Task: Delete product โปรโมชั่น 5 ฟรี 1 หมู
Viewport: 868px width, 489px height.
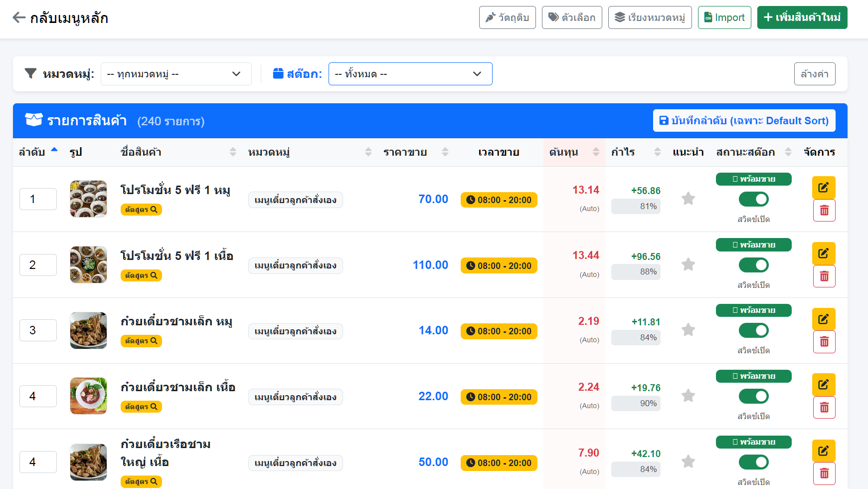Action: (x=824, y=211)
